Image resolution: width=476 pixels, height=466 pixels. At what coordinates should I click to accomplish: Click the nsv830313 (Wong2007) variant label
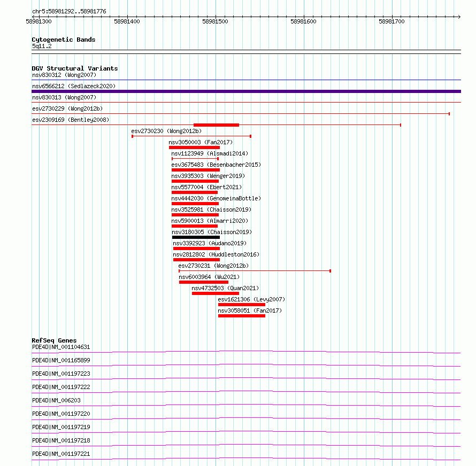tap(64, 97)
